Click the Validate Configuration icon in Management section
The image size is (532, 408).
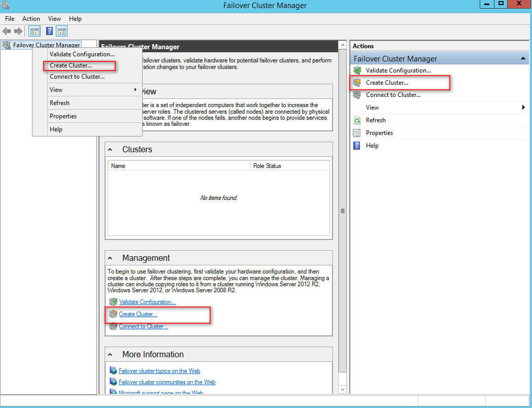113,301
